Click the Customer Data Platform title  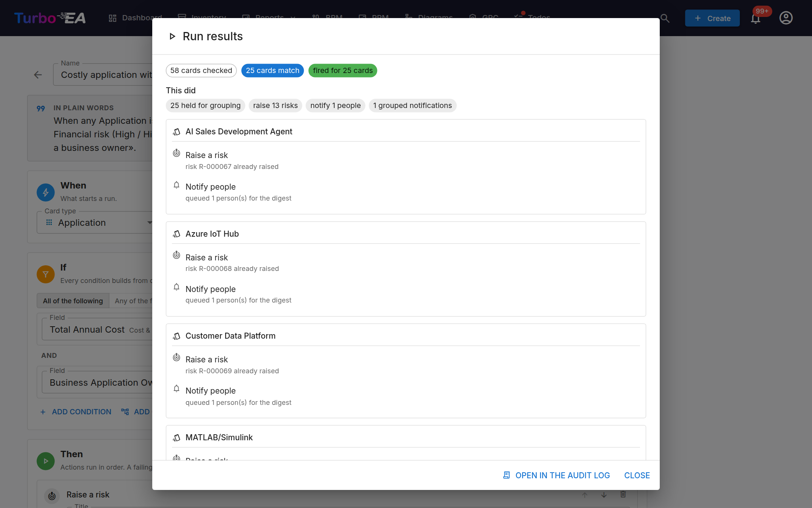pyautogui.click(x=230, y=336)
